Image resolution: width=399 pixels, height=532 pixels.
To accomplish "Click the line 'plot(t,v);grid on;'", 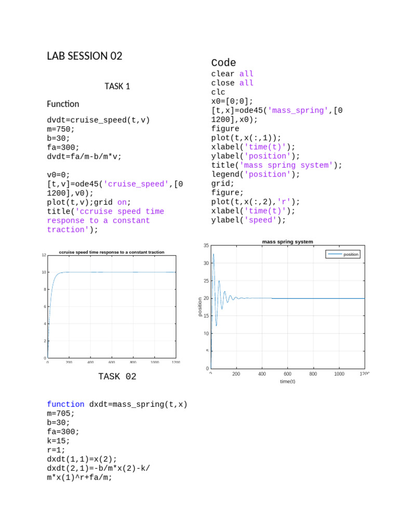I will click(x=89, y=203).
